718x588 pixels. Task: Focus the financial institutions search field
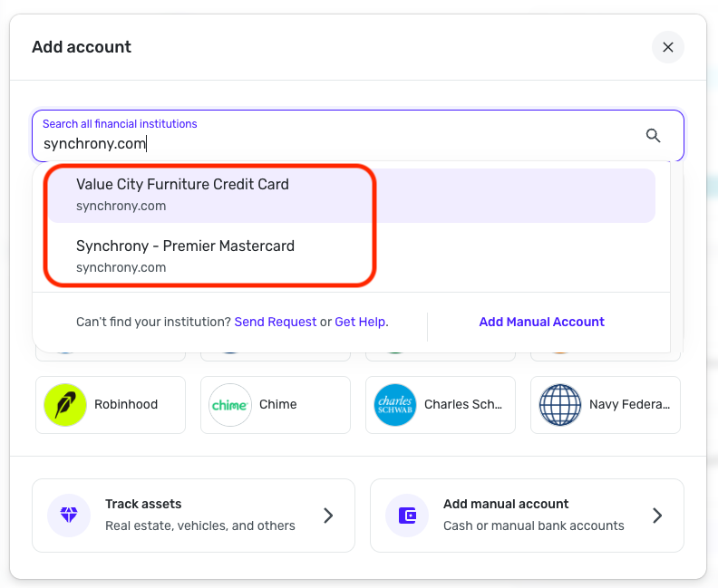tap(335, 143)
